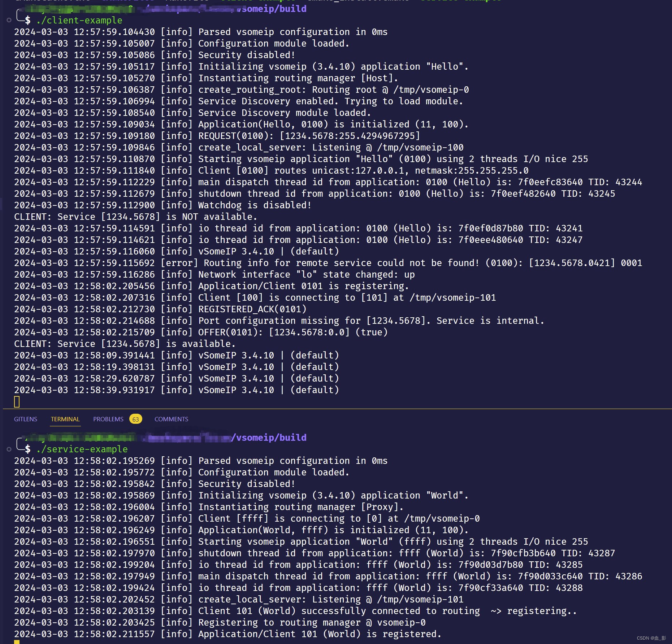Open the PROBLEMS tab
This screenshot has width=672, height=644.
(108, 419)
